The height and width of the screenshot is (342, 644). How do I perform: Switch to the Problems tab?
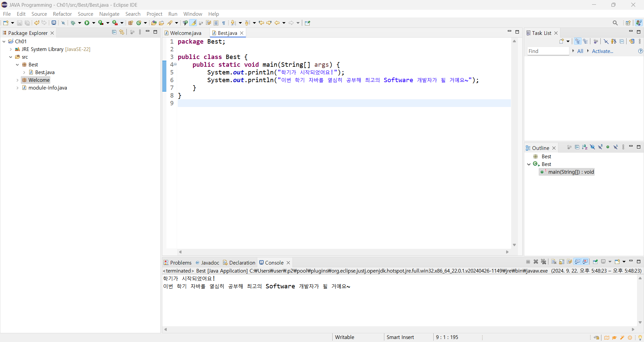[177, 263]
